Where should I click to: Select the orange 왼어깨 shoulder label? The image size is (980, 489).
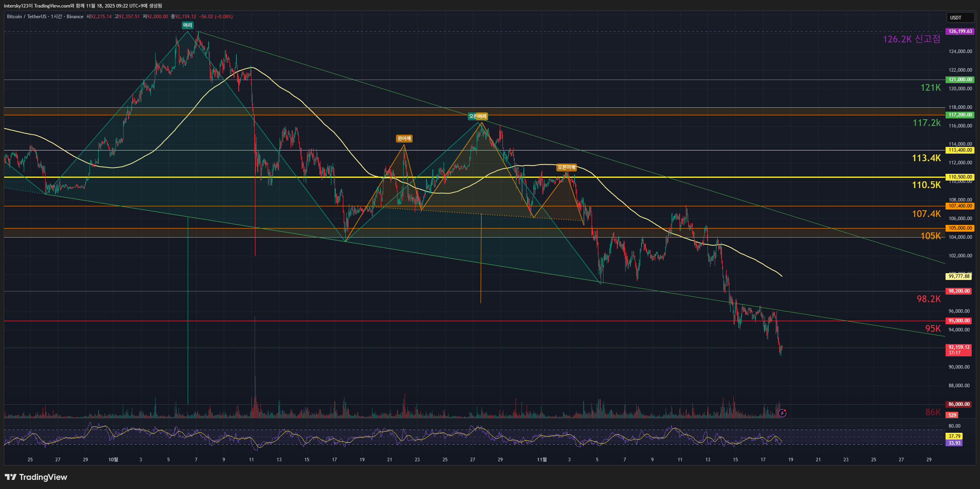pos(404,139)
